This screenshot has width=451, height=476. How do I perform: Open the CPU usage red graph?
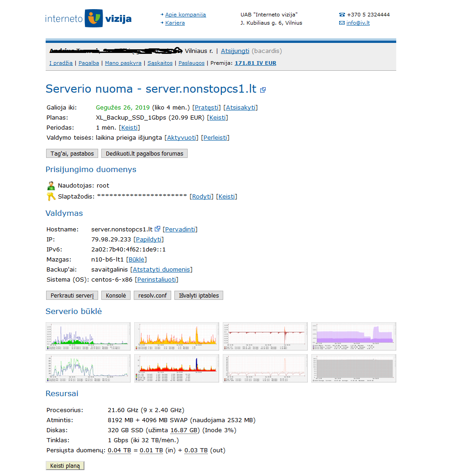(176, 368)
